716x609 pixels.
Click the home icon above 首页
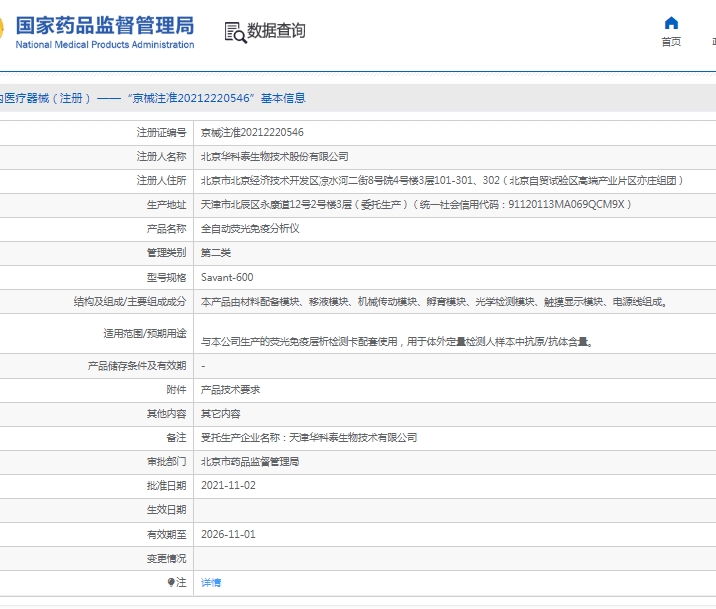click(x=671, y=23)
